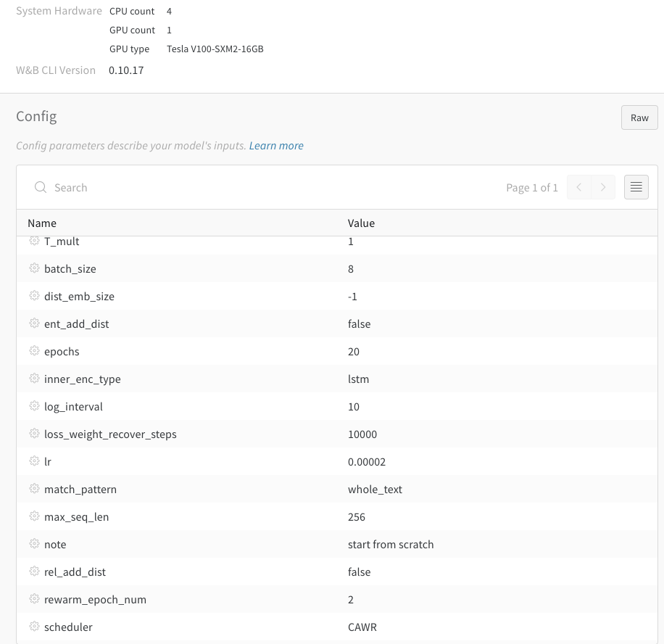This screenshot has width=664, height=644.
Task: Click the gear icon beside lr
Action: click(34, 461)
